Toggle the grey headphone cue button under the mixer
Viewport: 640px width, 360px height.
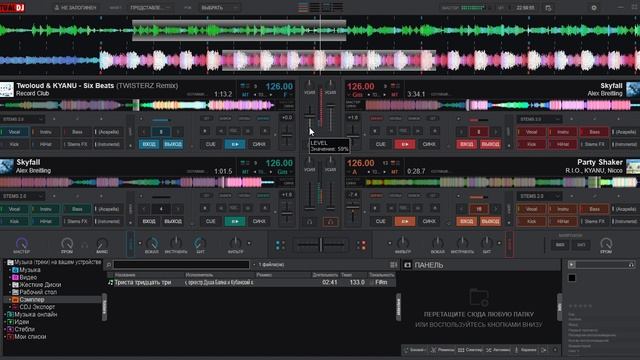click(310, 222)
